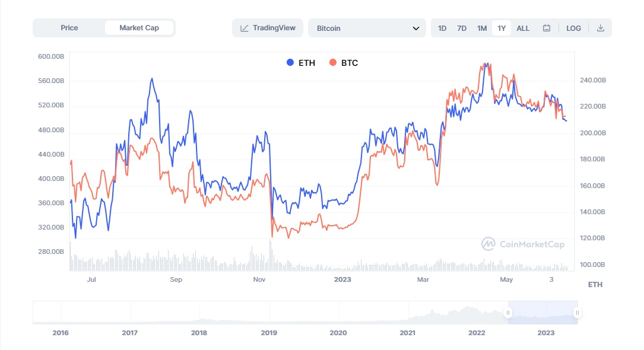Expand the Bitcoin comparison dropdown
The width and height of the screenshot is (644, 350).
click(367, 28)
